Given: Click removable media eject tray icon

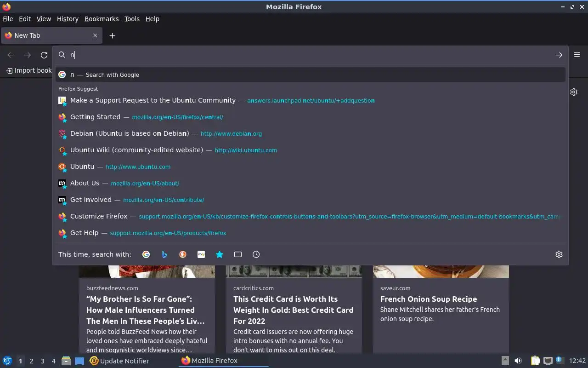Looking at the screenshot, I should click(x=505, y=361).
